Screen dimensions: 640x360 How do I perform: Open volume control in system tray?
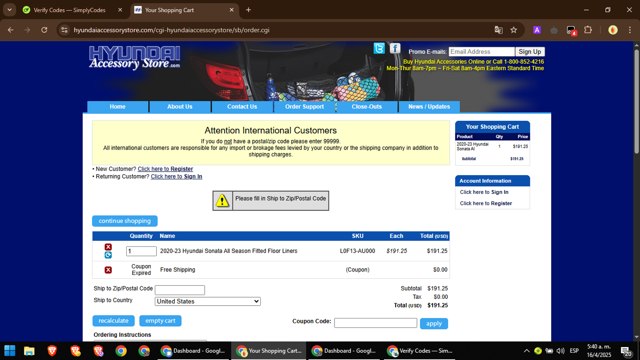pyautogui.click(x=560, y=351)
